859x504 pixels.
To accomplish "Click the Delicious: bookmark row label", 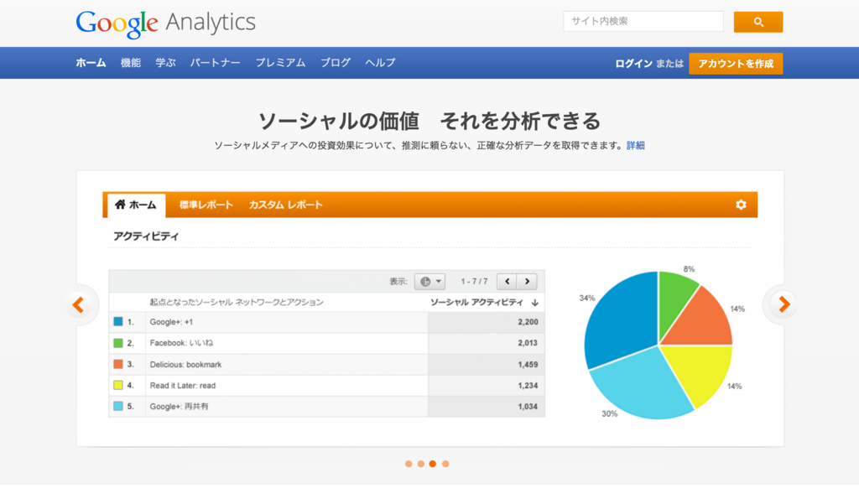I will tap(185, 364).
